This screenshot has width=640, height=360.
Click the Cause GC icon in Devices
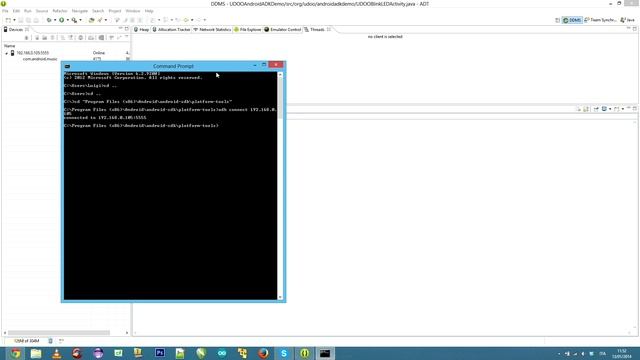[52, 38]
